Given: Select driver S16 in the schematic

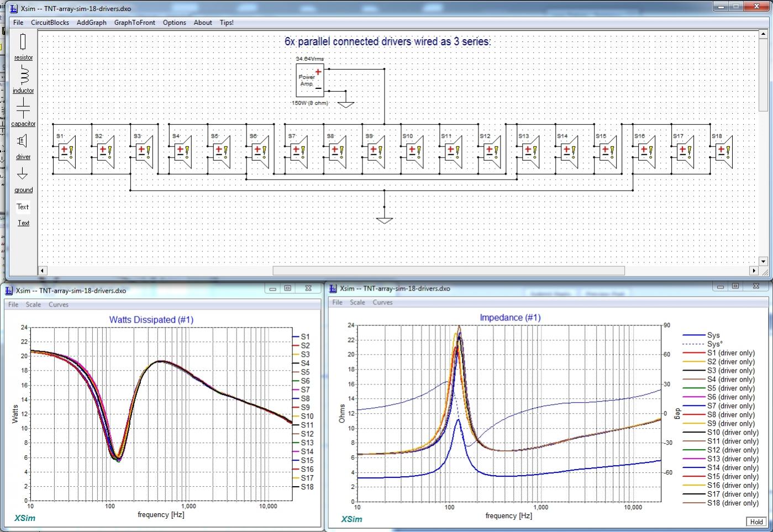Looking at the screenshot, I should [x=647, y=151].
